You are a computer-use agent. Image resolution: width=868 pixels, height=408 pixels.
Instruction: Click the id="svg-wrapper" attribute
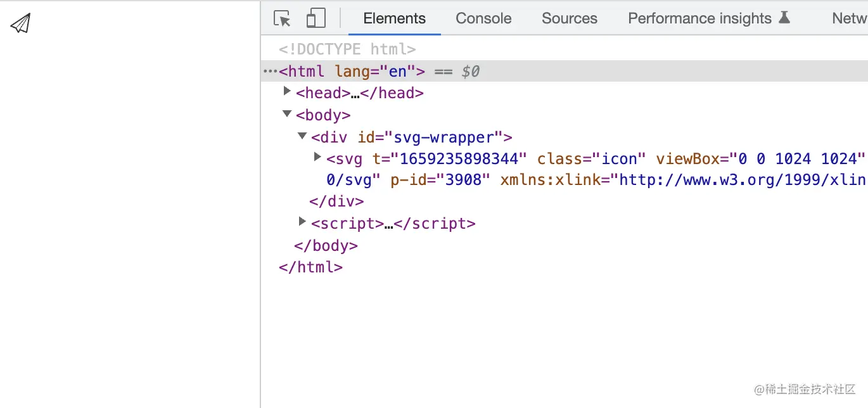[x=430, y=137]
